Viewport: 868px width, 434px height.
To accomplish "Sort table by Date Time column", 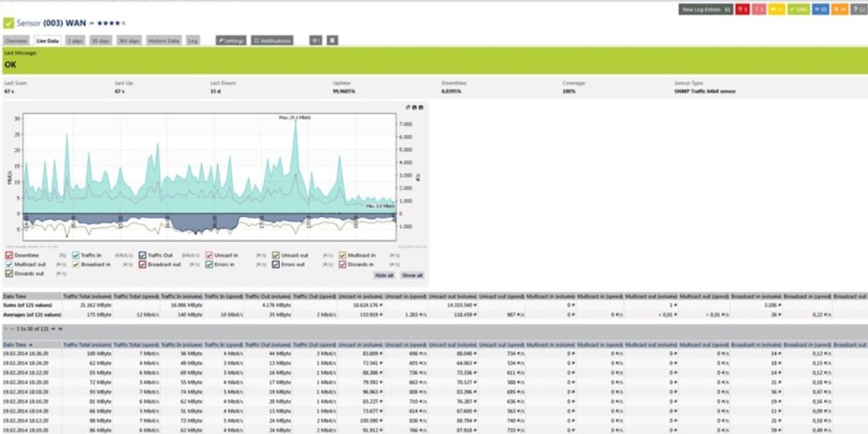I will pos(16,345).
